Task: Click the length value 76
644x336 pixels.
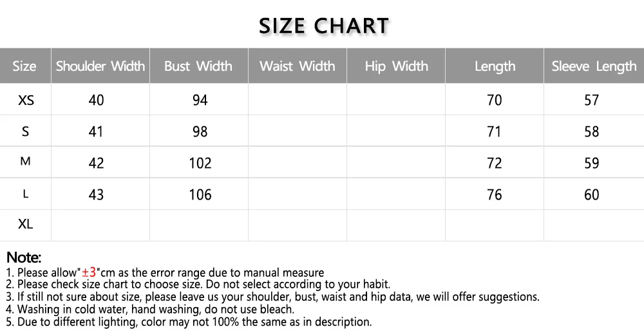Action: click(x=494, y=194)
